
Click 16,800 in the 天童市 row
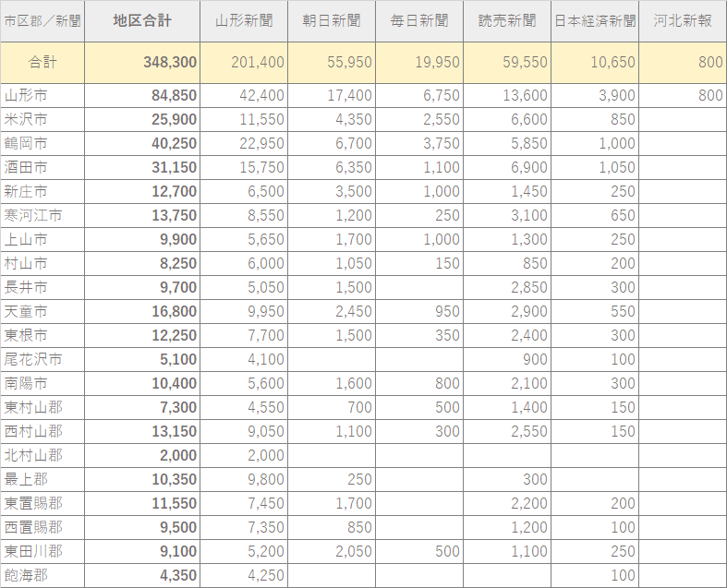click(x=142, y=311)
